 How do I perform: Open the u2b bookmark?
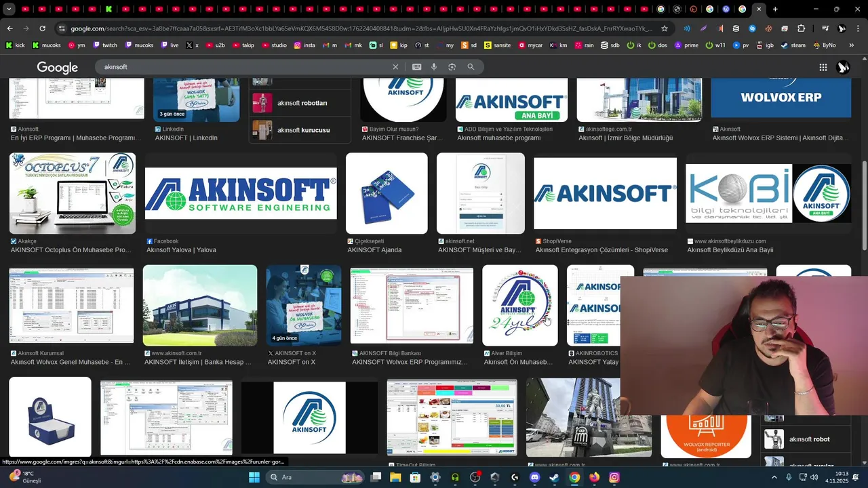pos(216,45)
